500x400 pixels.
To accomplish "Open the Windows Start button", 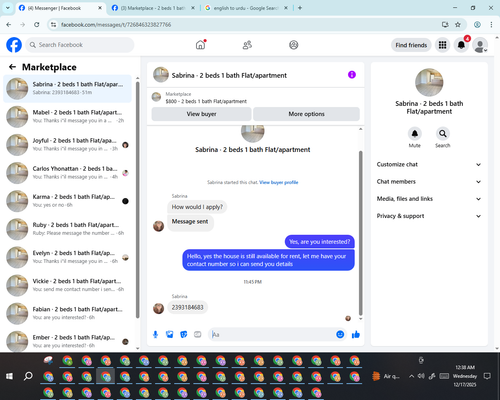I will tap(9, 376).
